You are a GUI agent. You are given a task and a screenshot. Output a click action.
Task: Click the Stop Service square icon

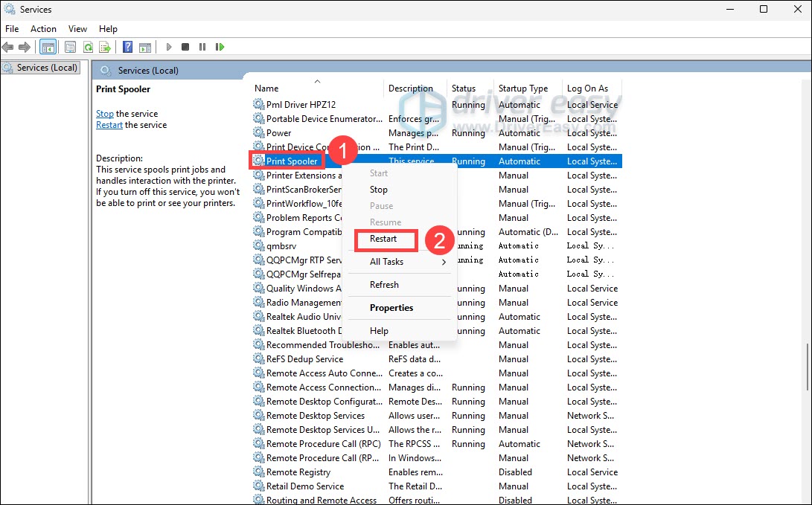click(x=185, y=47)
